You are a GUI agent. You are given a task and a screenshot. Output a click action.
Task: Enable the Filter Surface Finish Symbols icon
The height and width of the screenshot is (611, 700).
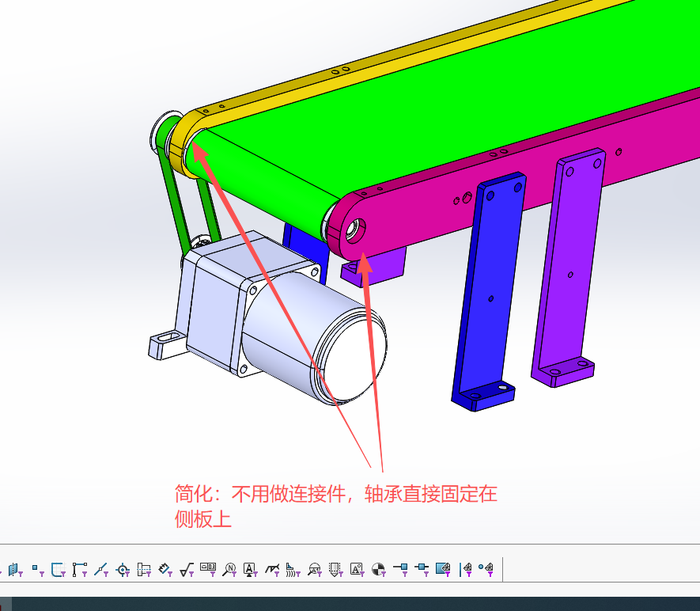(x=187, y=570)
